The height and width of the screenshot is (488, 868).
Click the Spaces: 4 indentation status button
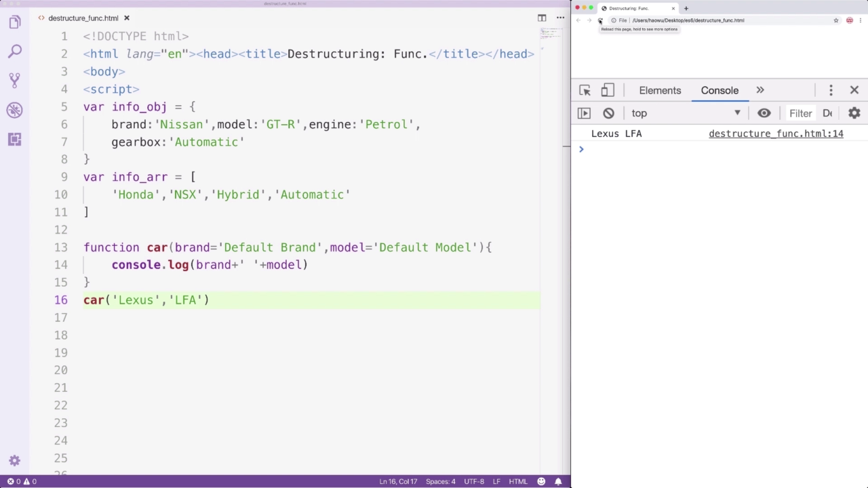coord(441,481)
